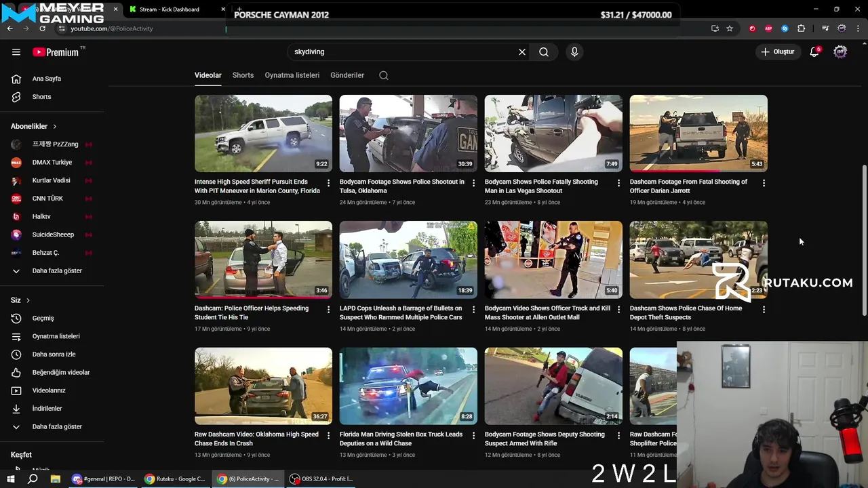Bookmark this page with star icon
This screenshot has height=488, width=868.
[730, 28]
